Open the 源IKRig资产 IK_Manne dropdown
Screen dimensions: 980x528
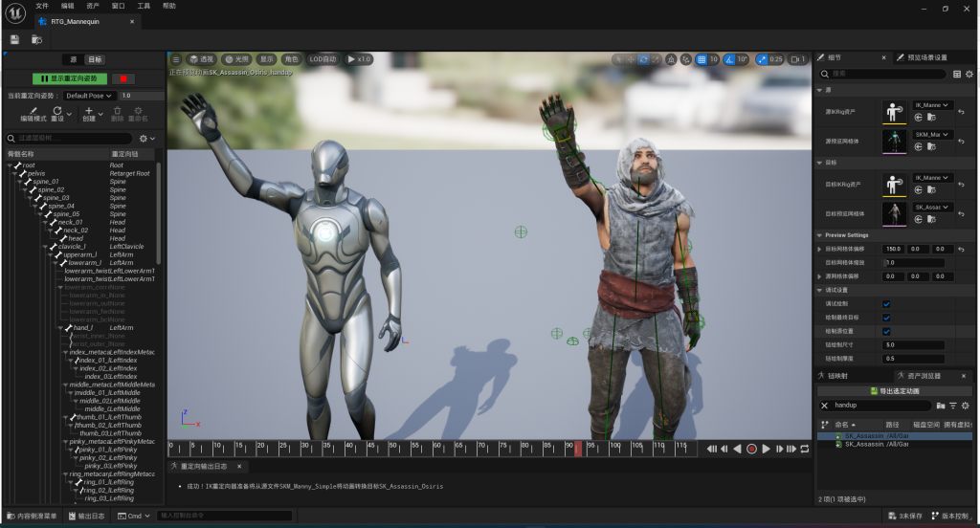pos(932,105)
